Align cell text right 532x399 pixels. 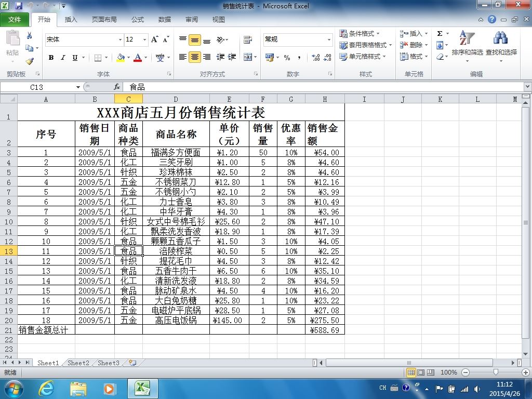[x=207, y=57]
